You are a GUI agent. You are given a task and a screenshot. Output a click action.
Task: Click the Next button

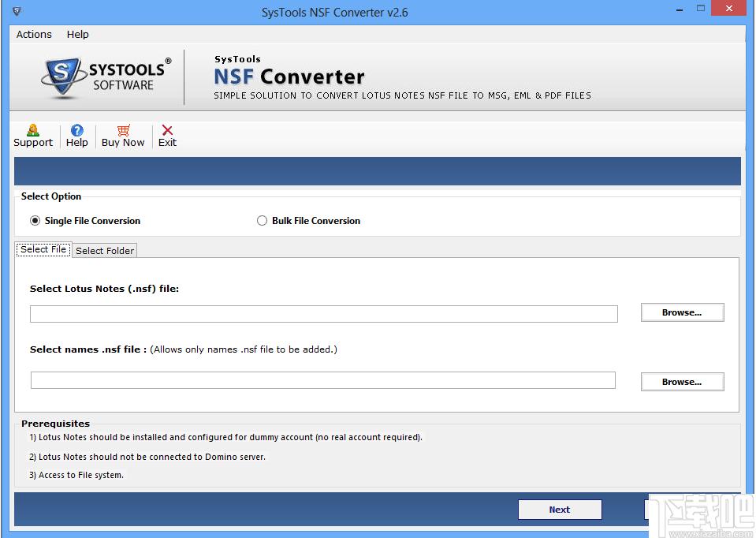pyautogui.click(x=560, y=510)
